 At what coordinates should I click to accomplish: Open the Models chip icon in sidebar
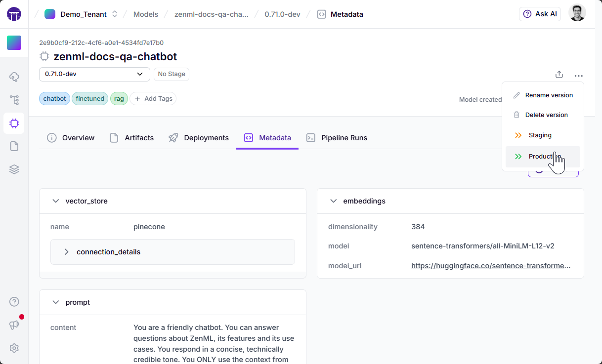point(14,123)
